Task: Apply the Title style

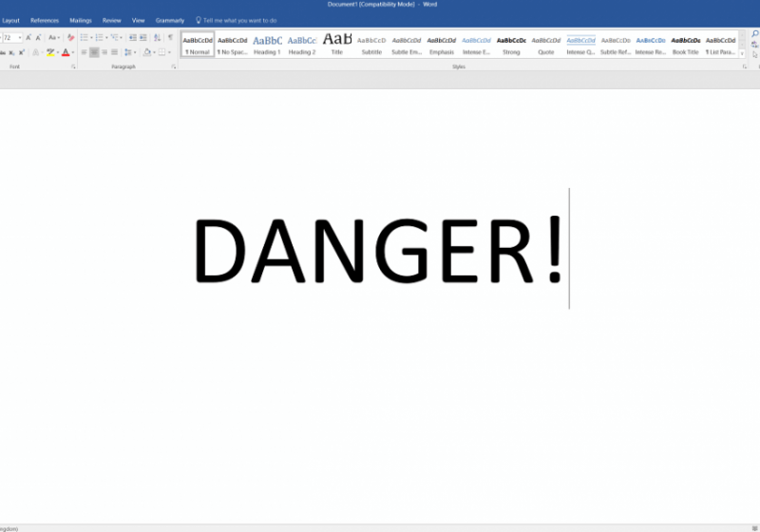Action: coord(337,45)
